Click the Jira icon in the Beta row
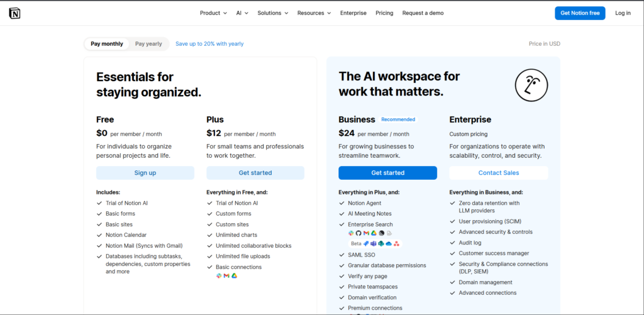The image size is (644, 315). pos(366,243)
